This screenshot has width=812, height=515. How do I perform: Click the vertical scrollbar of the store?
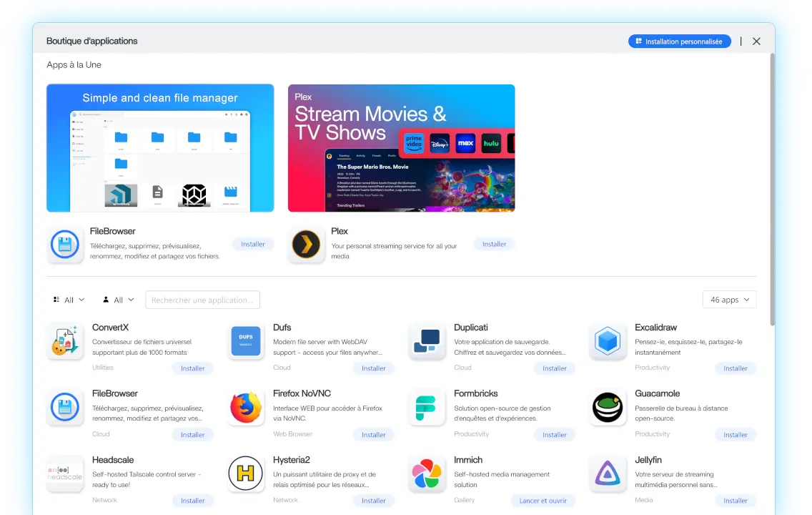772,186
